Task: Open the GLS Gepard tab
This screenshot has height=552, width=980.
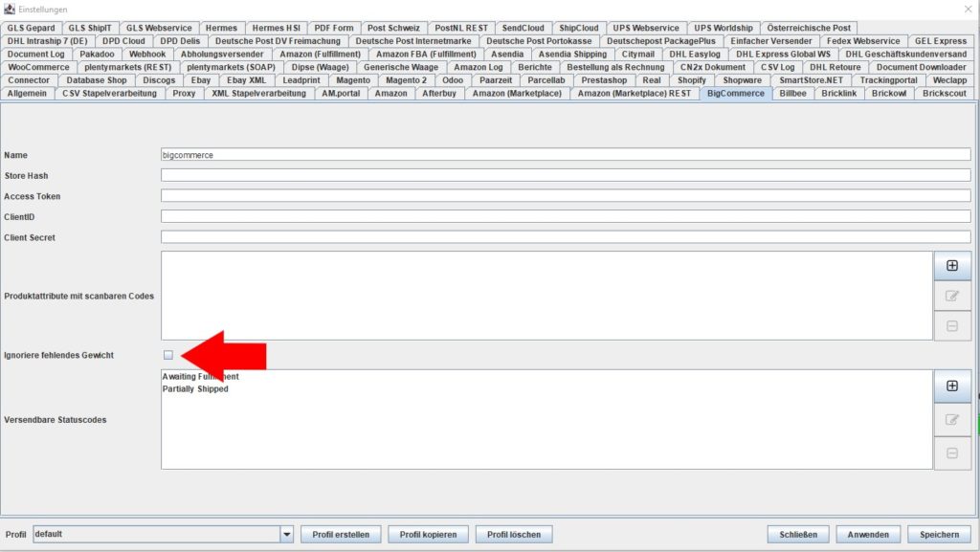Action: pos(32,28)
